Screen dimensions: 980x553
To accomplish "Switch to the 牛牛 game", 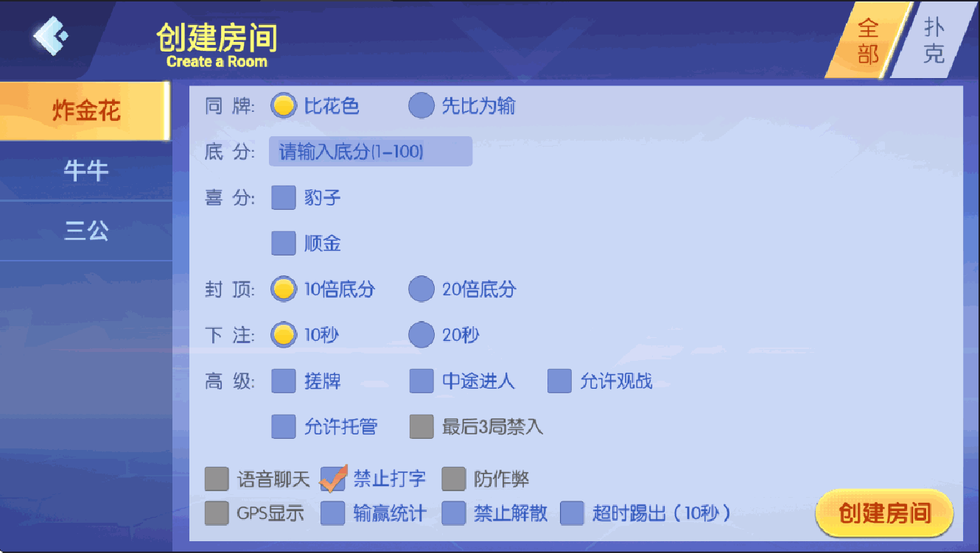I will tap(86, 169).
